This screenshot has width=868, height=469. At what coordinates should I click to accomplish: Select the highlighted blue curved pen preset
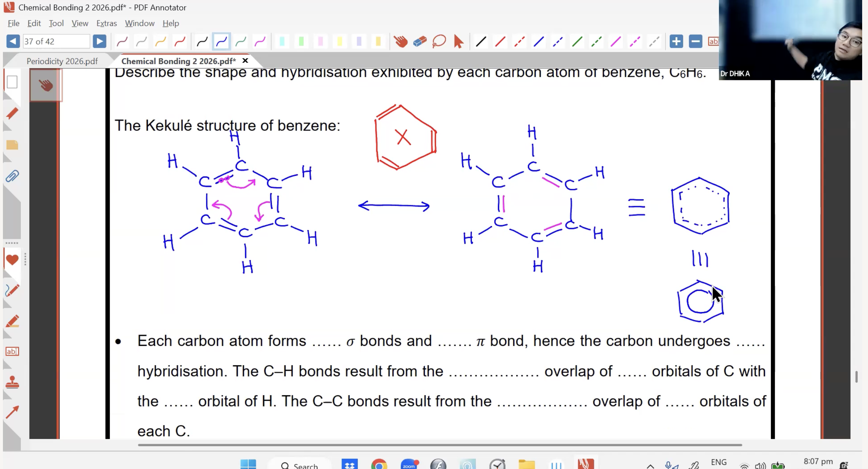coord(221,41)
